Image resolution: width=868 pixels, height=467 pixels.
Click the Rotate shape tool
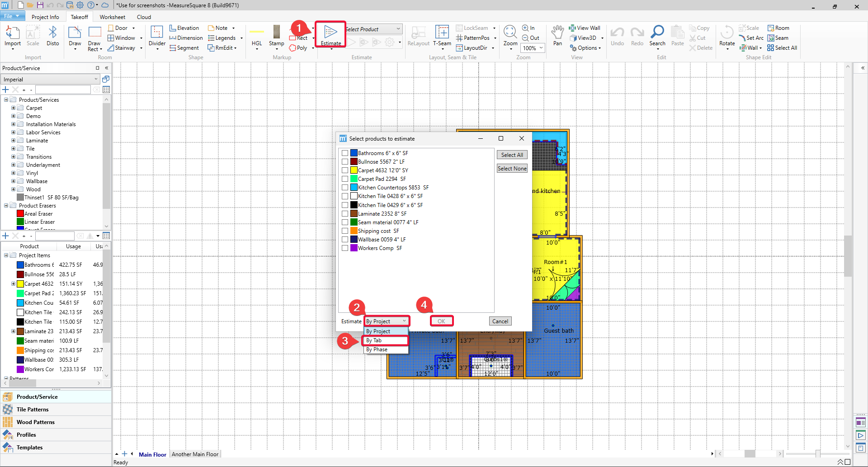727,36
